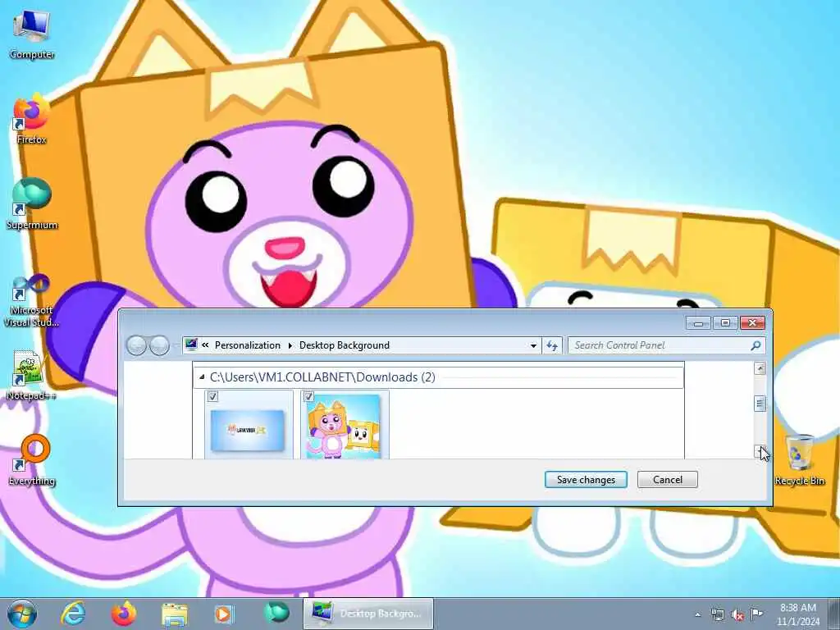Open the Action Center flag icon

coord(756,614)
